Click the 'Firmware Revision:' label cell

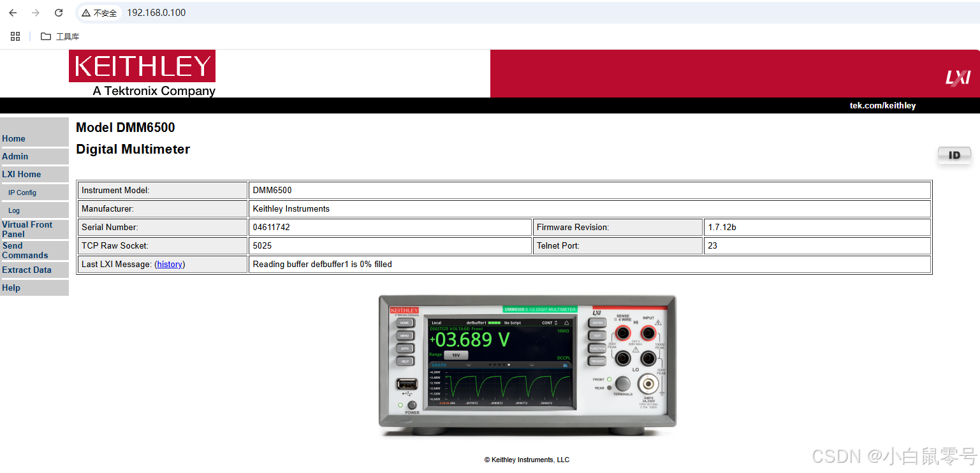click(618, 227)
